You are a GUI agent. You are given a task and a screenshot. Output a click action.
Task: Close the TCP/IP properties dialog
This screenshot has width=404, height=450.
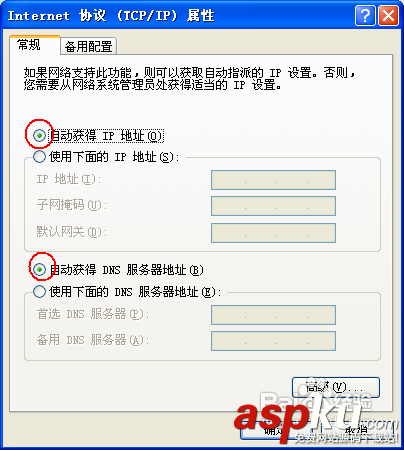point(388,15)
